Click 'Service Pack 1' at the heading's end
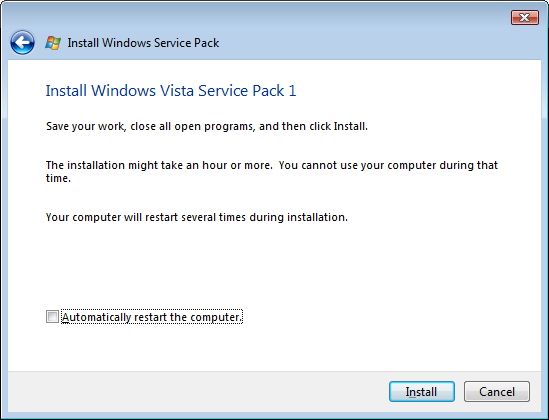Screen dimensions: 549x420 point(247,91)
